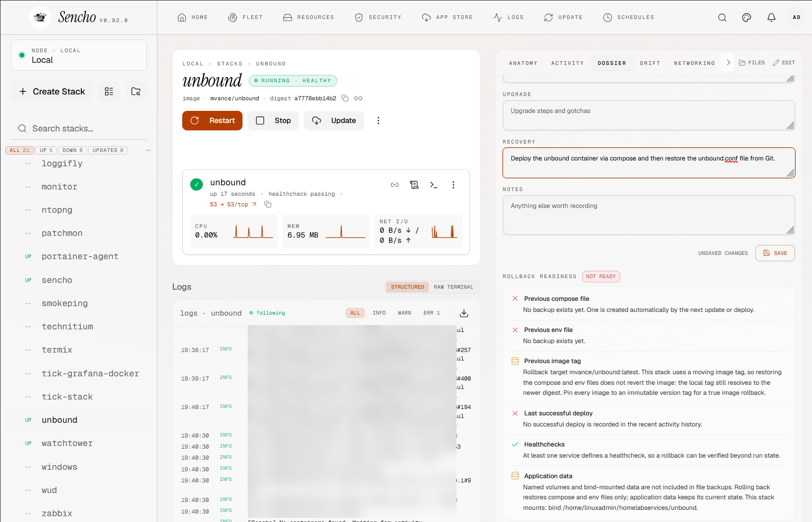
Task: Click the folder browse icon beside Create Stack
Action: [x=136, y=91]
